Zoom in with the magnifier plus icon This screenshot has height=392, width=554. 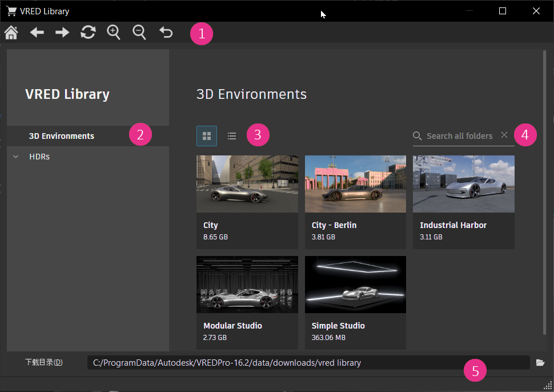tap(114, 33)
